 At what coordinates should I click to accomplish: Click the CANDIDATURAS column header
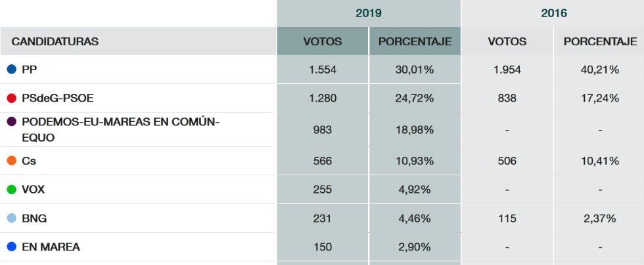pos(55,41)
